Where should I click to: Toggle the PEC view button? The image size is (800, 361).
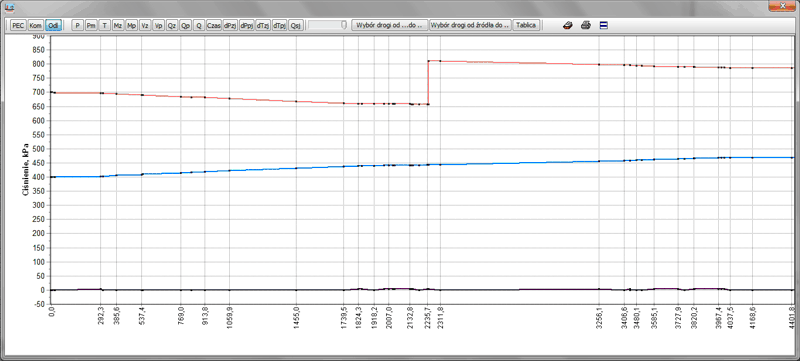click(x=18, y=25)
